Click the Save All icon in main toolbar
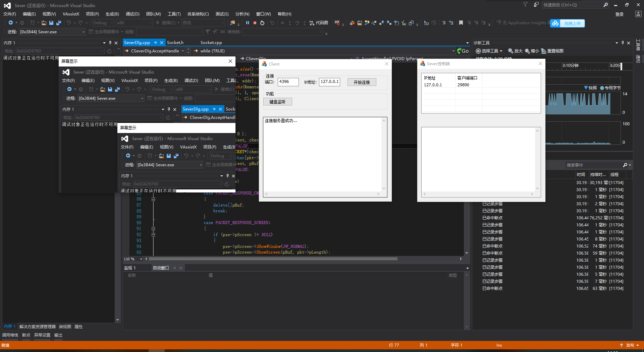Image resolution: width=644 pixels, height=352 pixels. (59, 23)
